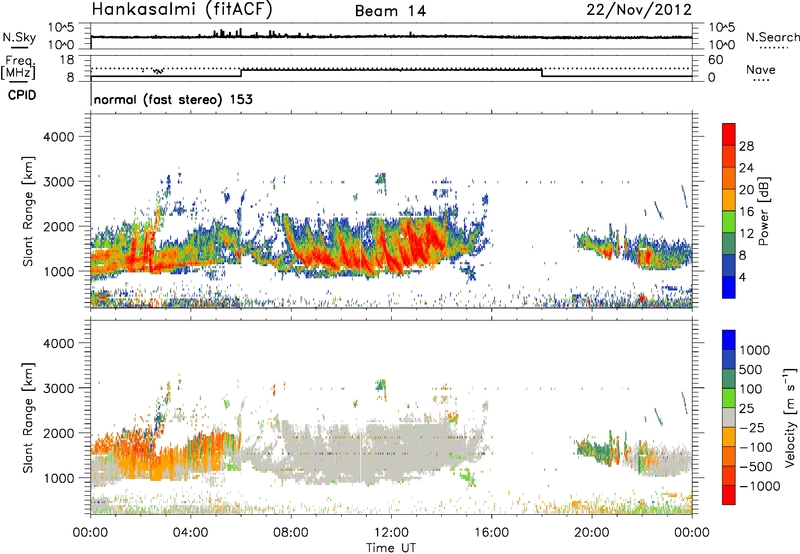Viewport: 800px width, 554px height.
Task: Click the '4' power colorbar tick
Action: point(742,277)
